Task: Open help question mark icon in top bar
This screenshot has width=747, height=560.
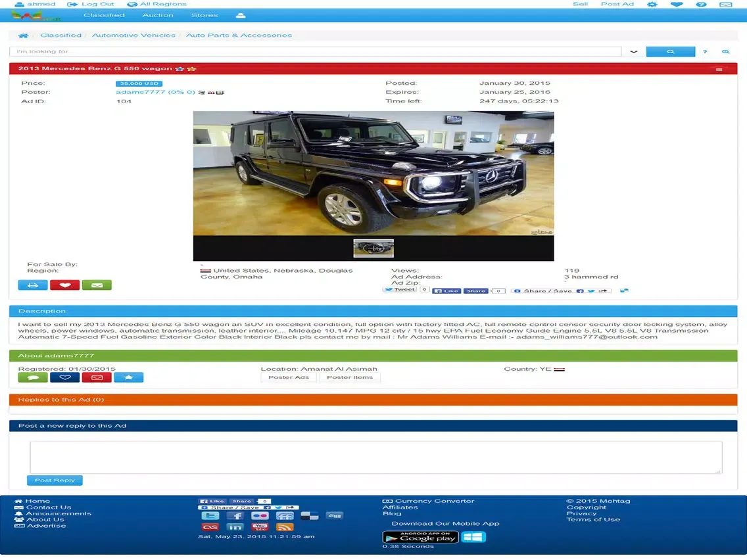Action: click(x=701, y=5)
